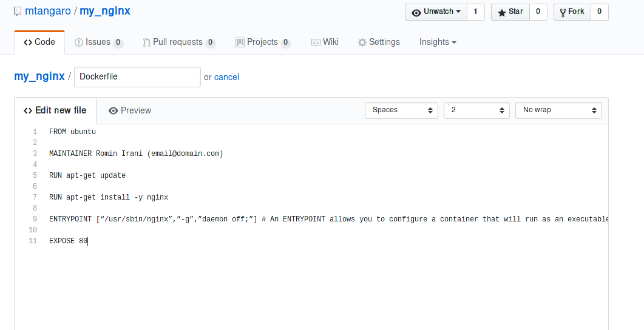Click the Dockerfile filename input field
644x330 pixels.
tap(137, 77)
